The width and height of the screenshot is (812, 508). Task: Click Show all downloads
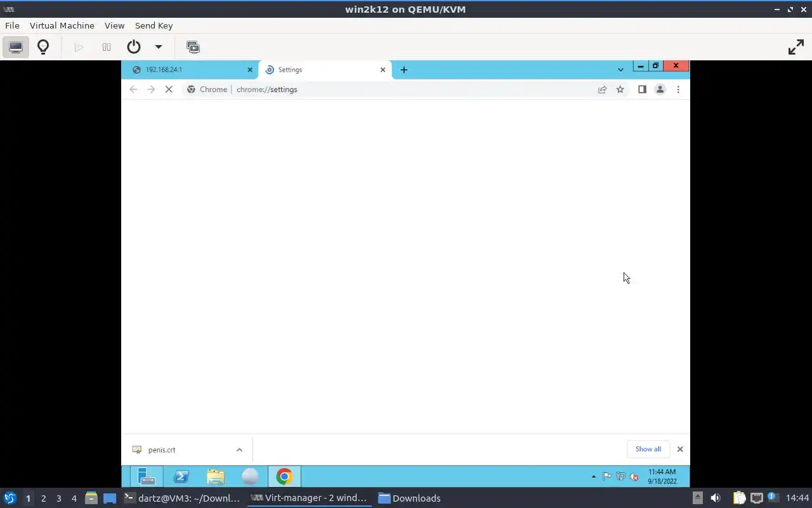click(648, 449)
